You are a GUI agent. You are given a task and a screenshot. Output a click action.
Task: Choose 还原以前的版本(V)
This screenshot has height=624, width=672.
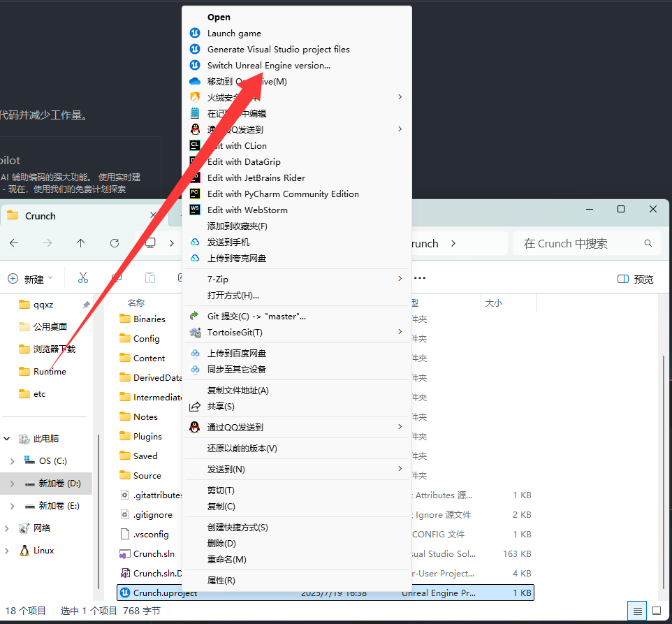pyautogui.click(x=242, y=449)
